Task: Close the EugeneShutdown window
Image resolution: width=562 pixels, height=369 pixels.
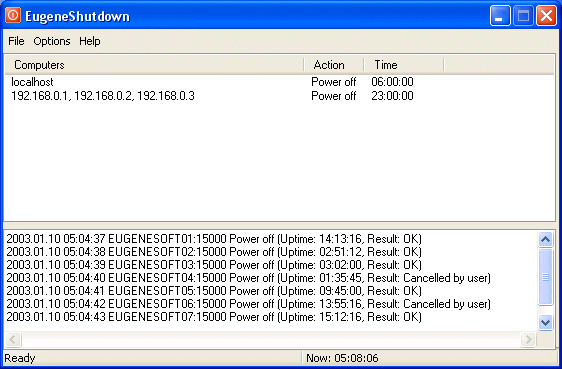Action: point(546,16)
